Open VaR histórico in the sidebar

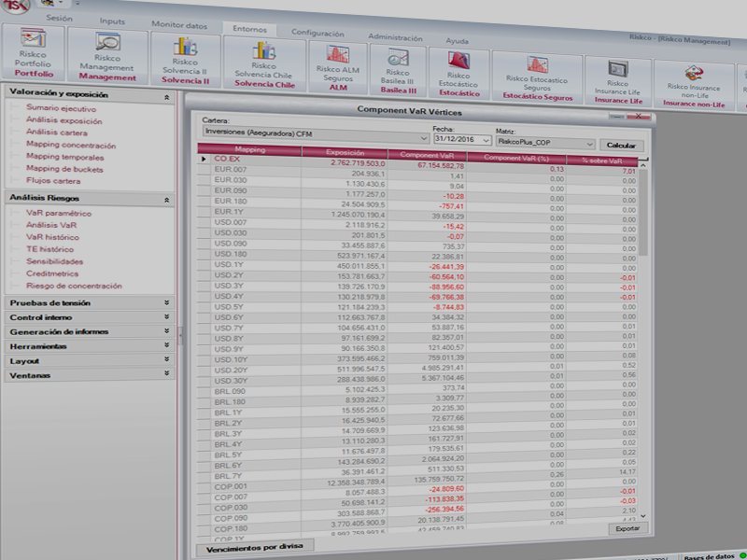pyautogui.click(x=52, y=237)
